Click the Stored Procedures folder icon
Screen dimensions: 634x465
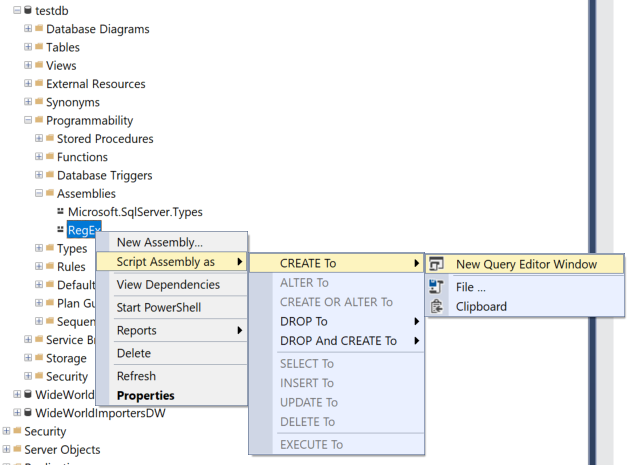(x=50, y=139)
